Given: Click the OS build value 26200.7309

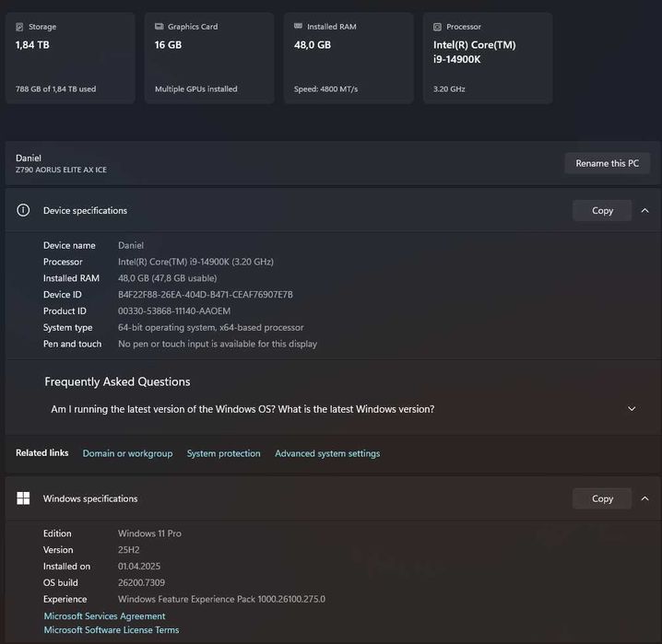Looking at the screenshot, I should coord(141,582).
